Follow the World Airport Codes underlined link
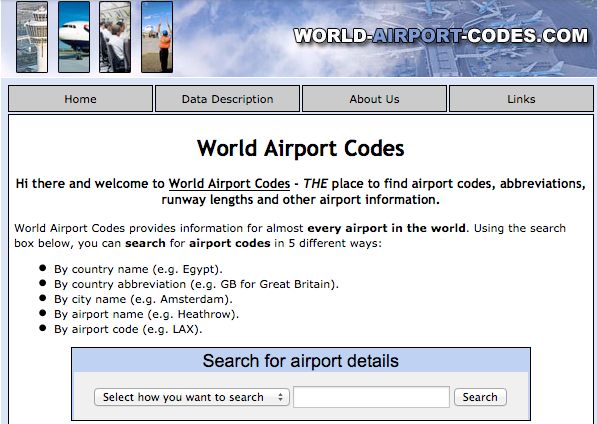The width and height of the screenshot is (597, 424). tap(229, 184)
